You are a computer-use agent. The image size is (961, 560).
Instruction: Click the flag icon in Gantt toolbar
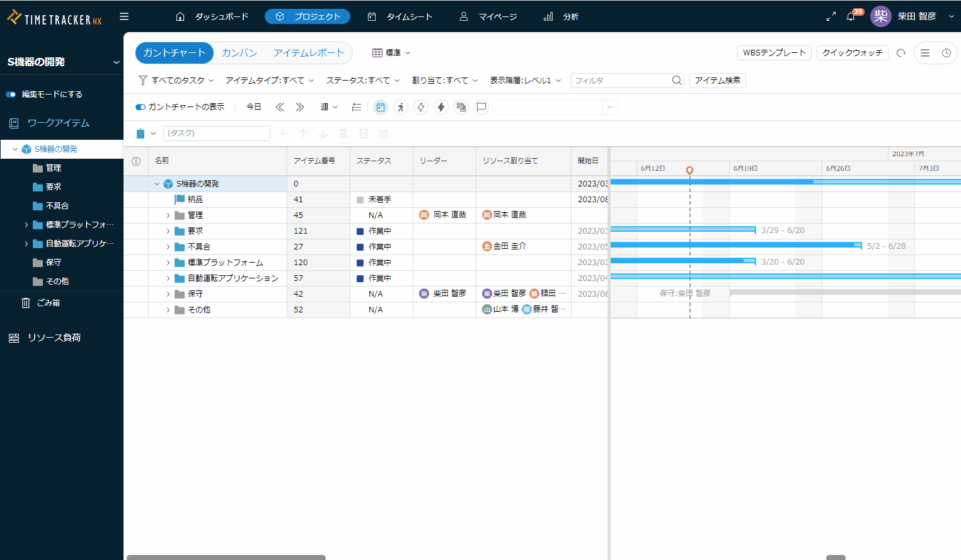point(481,107)
